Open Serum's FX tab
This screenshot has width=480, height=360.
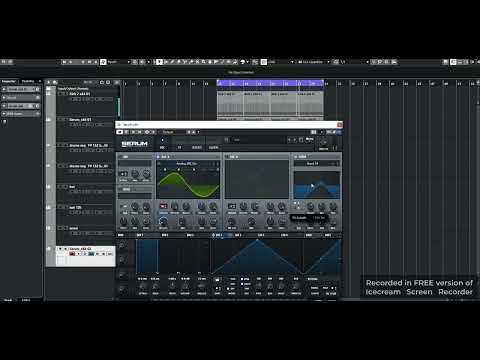pyautogui.click(x=179, y=147)
